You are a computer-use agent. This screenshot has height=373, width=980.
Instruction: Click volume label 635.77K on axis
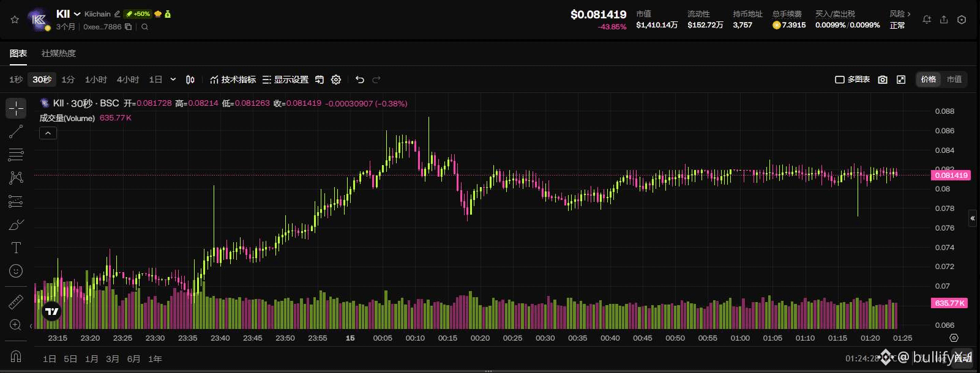[949, 303]
